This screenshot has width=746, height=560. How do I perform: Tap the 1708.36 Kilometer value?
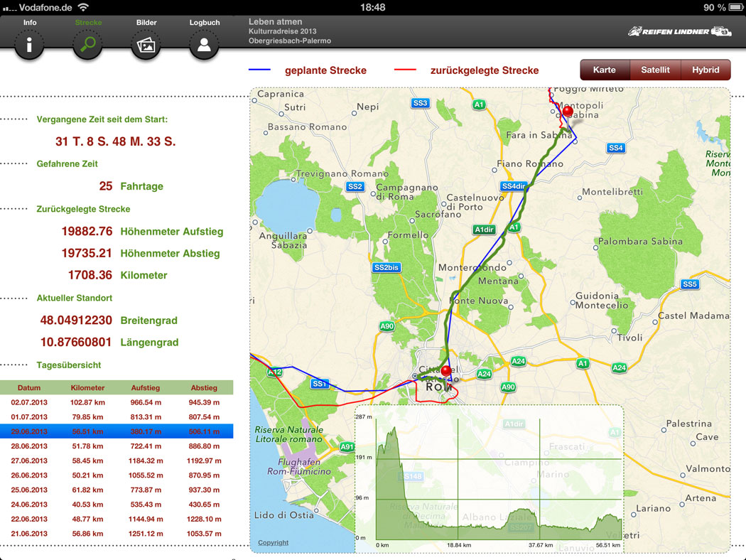90,275
